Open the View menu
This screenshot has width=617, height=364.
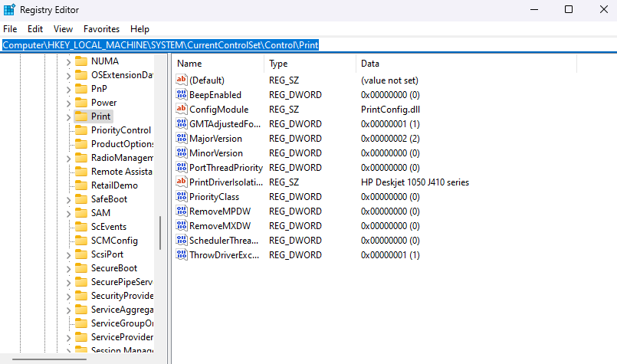63,29
